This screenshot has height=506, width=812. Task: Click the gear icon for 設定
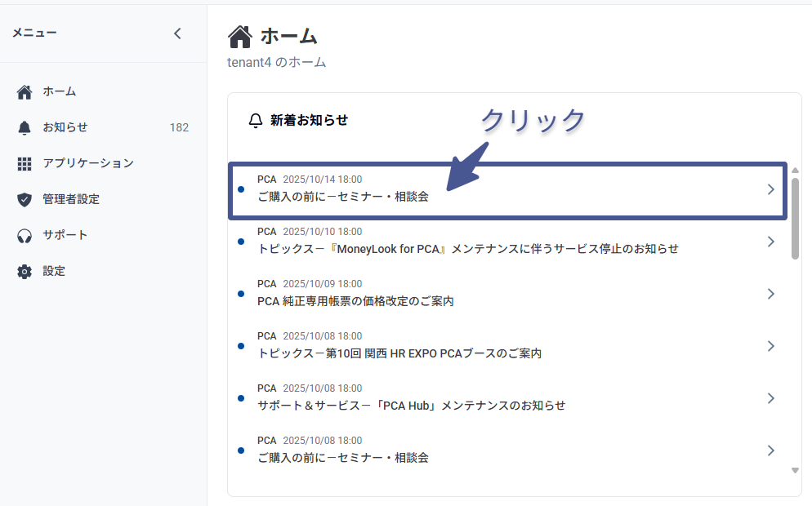(25, 271)
